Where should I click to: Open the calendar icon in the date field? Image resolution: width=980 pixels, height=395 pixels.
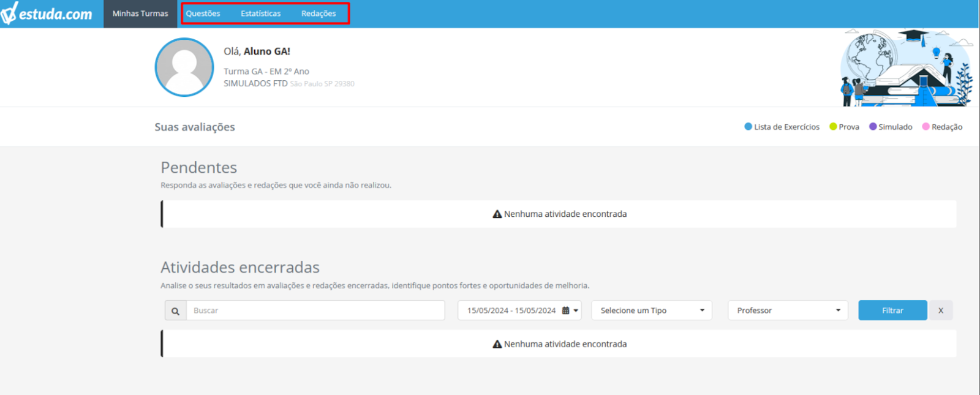coord(565,310)
